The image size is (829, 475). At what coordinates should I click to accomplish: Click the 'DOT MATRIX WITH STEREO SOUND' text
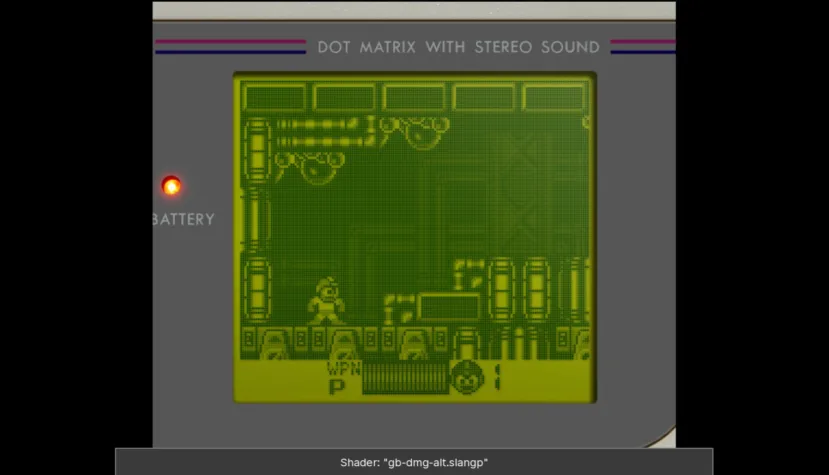tap(458, 47)
